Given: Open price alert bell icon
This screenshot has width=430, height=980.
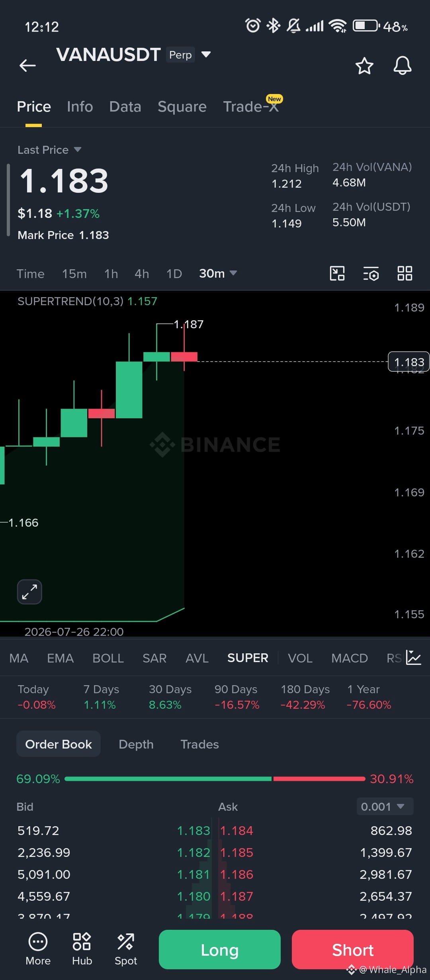Looking at the screenshot, I should pos(403,65).
